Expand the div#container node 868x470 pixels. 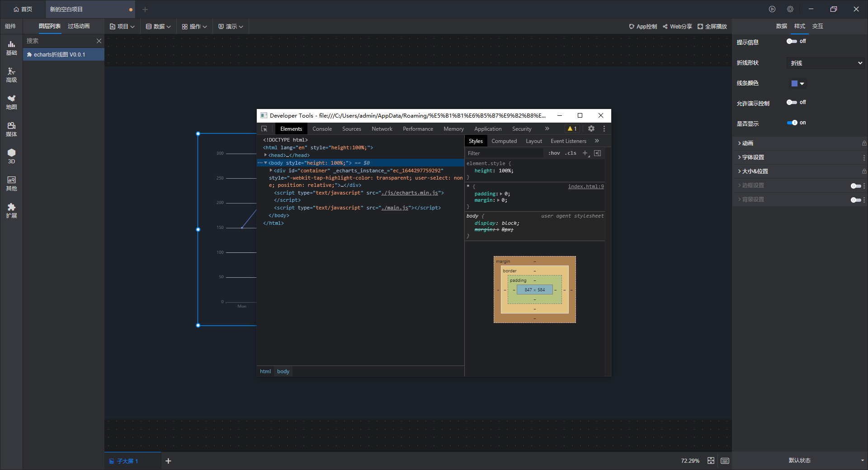tap(271, 171)
